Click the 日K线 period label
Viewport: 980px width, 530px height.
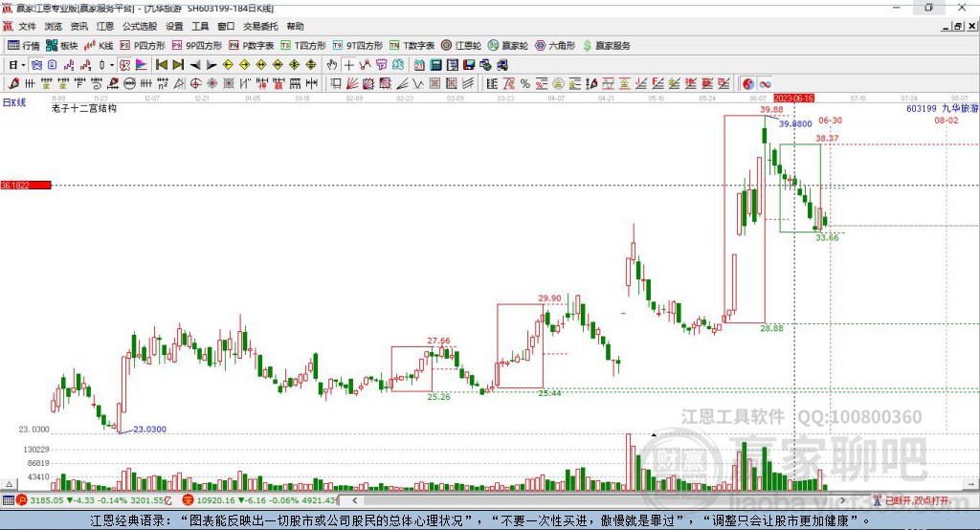[14, 102]
